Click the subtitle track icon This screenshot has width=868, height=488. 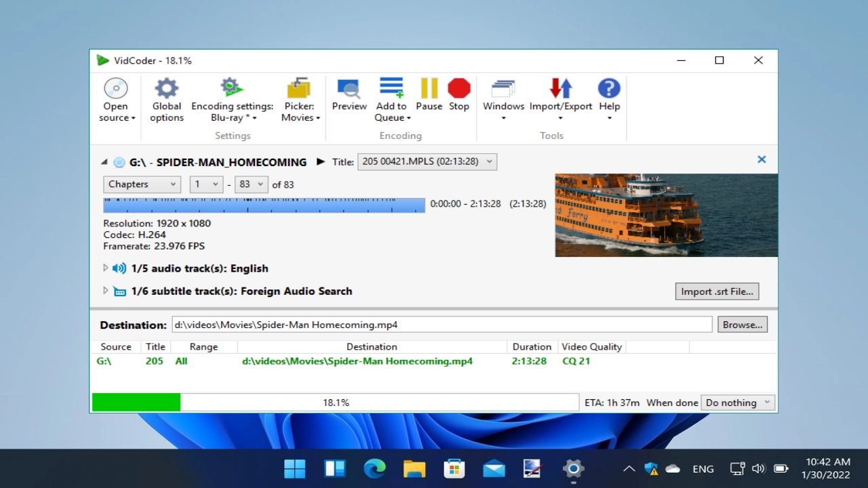(x=119, y=291)
